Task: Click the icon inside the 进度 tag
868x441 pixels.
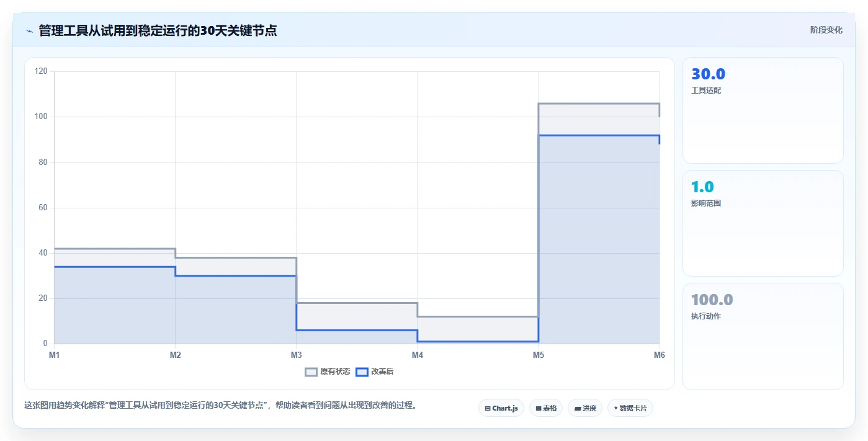Action: 577,409
